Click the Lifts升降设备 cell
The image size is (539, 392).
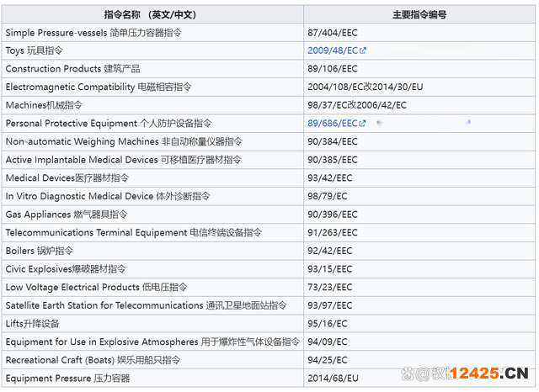click(x=32, y=324)
